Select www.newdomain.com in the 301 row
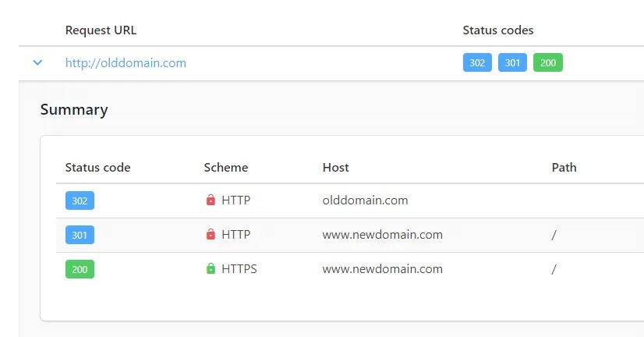The height and width of the screenshot is (337, 644). click(x=382, y=235)
